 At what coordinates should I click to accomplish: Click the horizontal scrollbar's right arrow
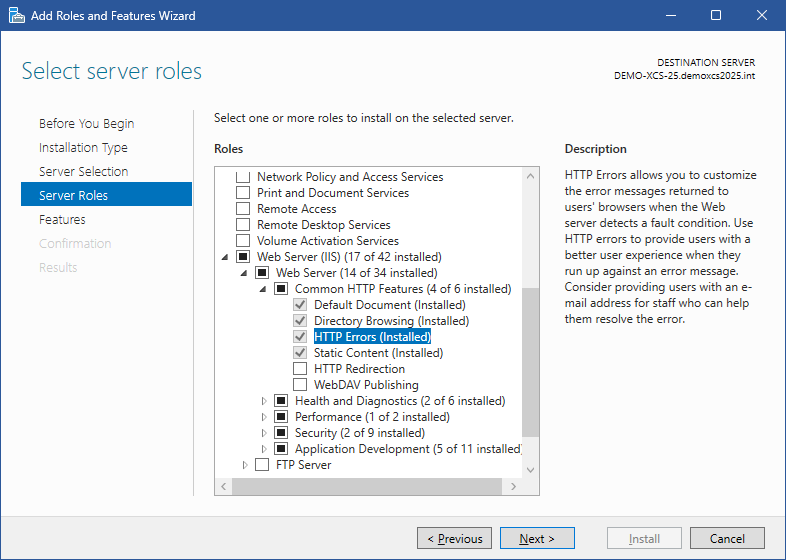pos(515,485)
